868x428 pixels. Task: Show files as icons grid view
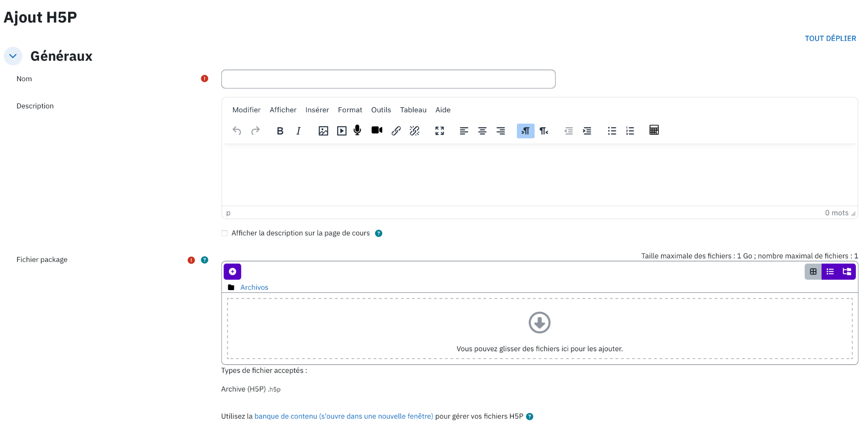coord(813,271)
